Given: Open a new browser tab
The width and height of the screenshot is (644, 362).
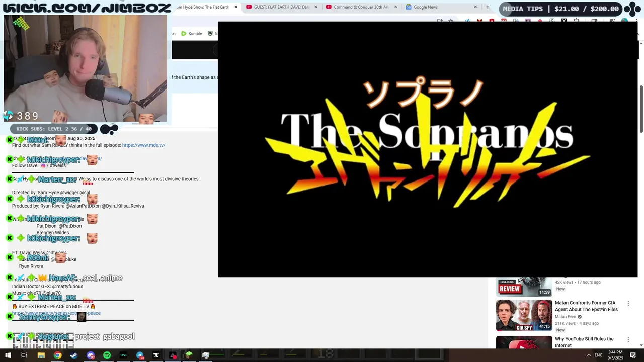Looking at the screenshot, I should tap(487, 7).
